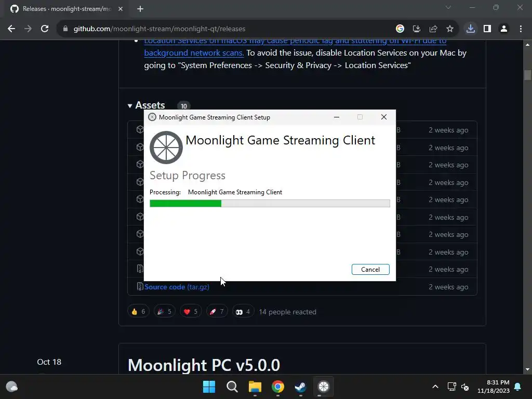
Task: Add heart reaction
Action: [191, 312]
